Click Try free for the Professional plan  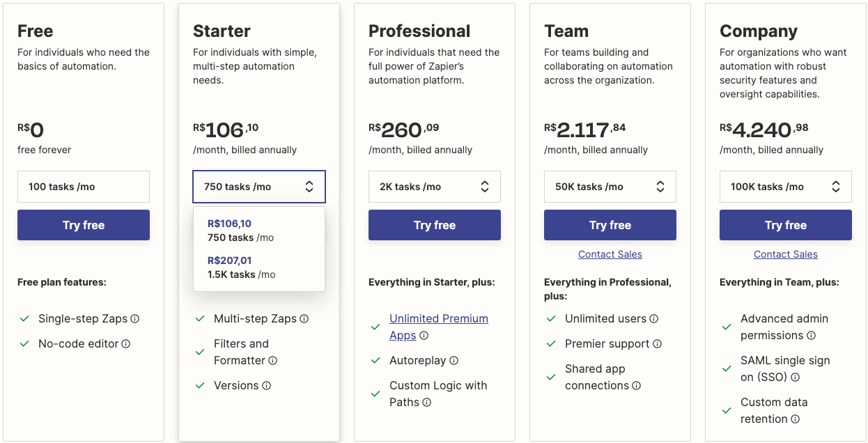coord(435,225)
